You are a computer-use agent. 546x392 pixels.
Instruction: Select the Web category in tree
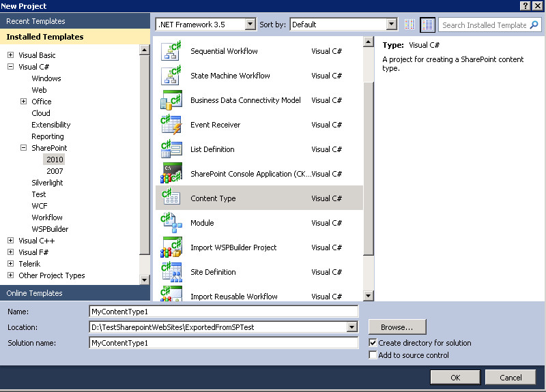pyautogui.click(x=39, y=90)
